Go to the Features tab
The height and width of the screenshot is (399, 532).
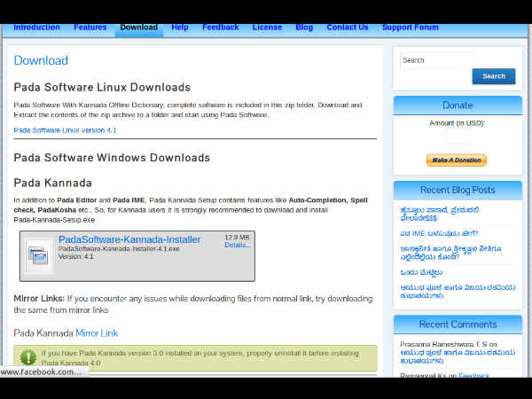click(90, 27)
